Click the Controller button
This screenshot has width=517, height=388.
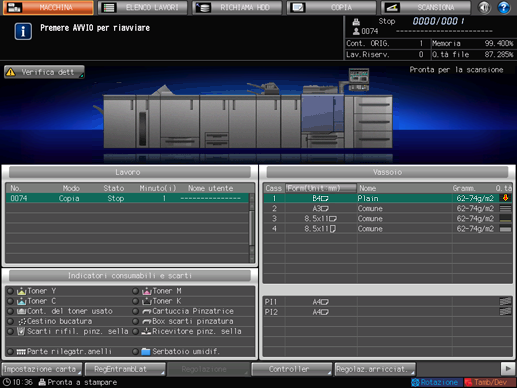tap(292, 369)
